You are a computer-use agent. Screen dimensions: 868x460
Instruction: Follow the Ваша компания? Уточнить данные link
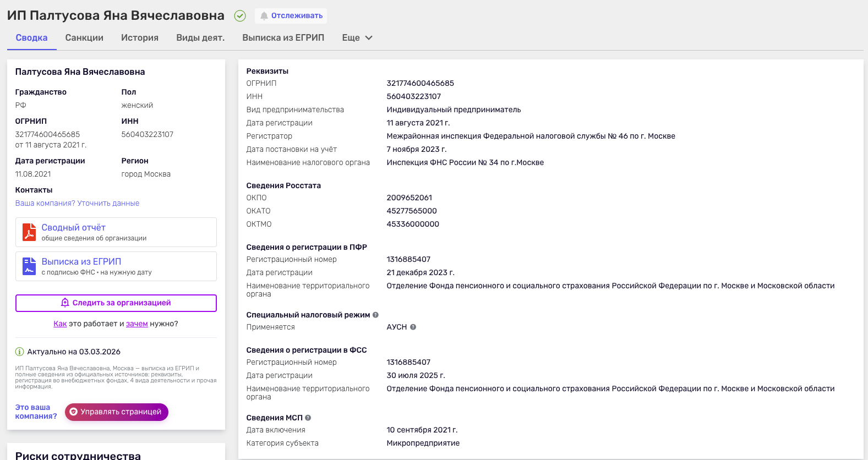[x=77, y=203]
